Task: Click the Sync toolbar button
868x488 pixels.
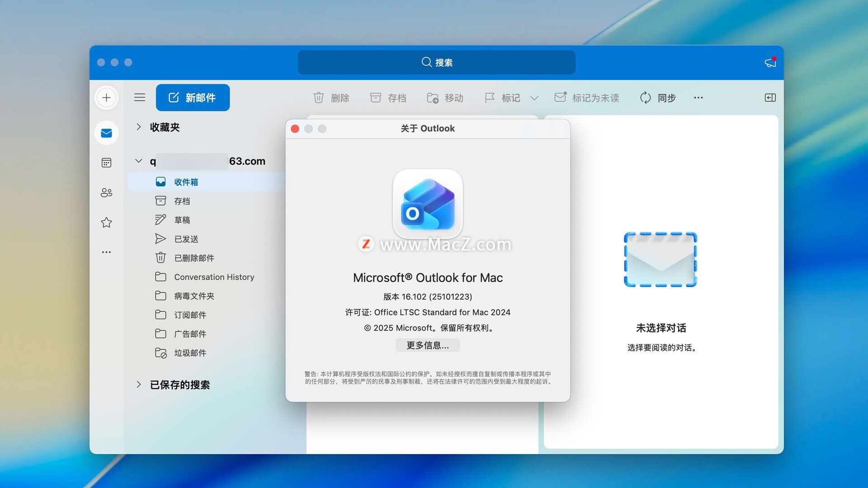Action: [658, 98]
